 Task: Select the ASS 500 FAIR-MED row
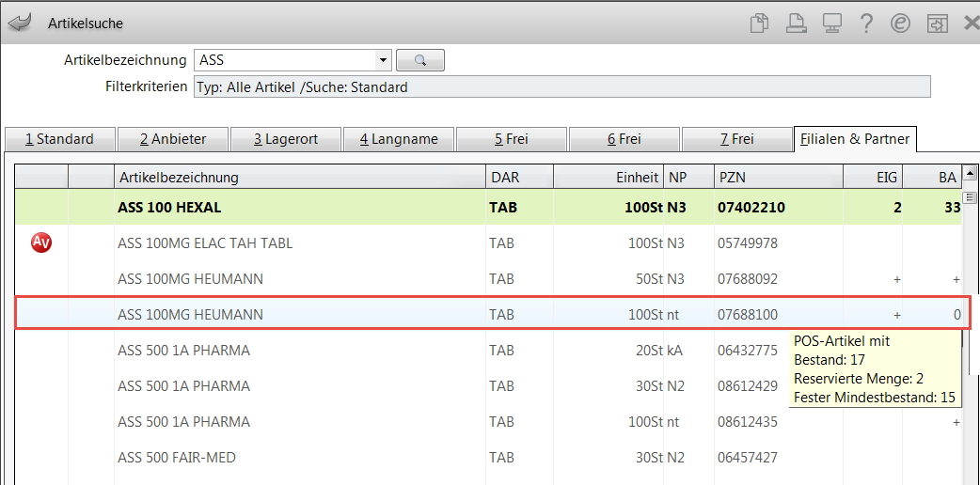488,458
